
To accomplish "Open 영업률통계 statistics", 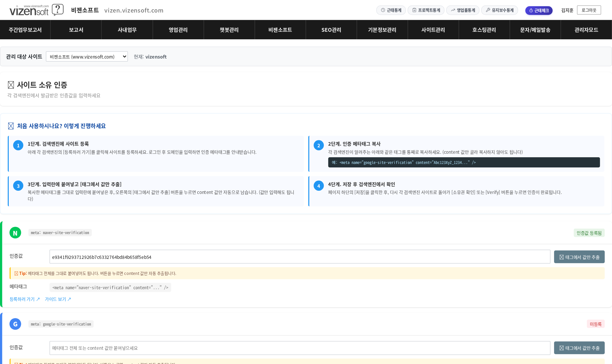I will pos(463,10).
